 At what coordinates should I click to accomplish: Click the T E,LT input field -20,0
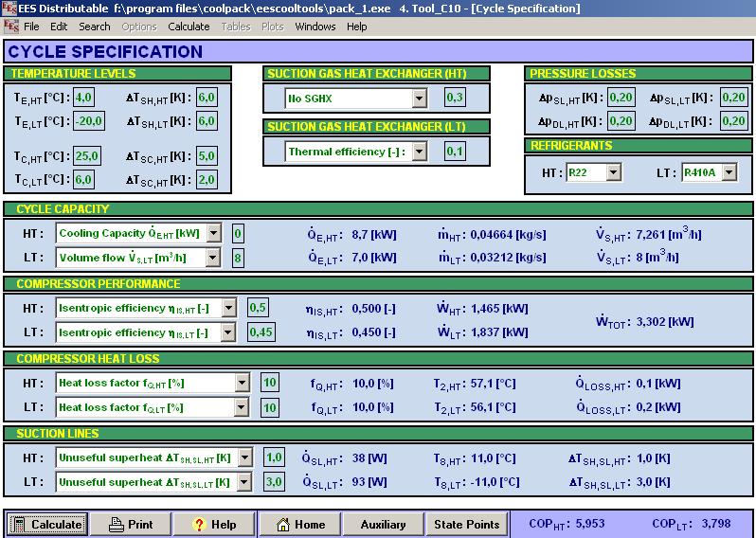pyautogui.click(x=89, y=120)
